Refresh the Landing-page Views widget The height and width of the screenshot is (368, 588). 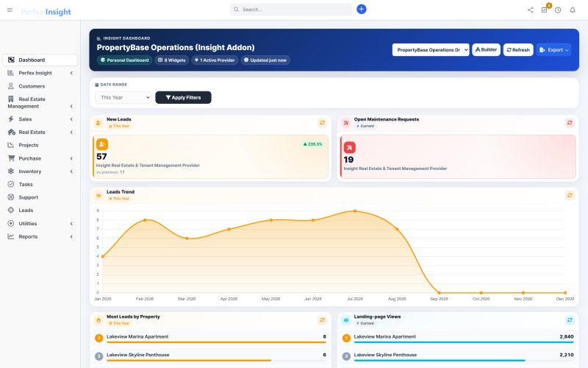pos(569,320)
